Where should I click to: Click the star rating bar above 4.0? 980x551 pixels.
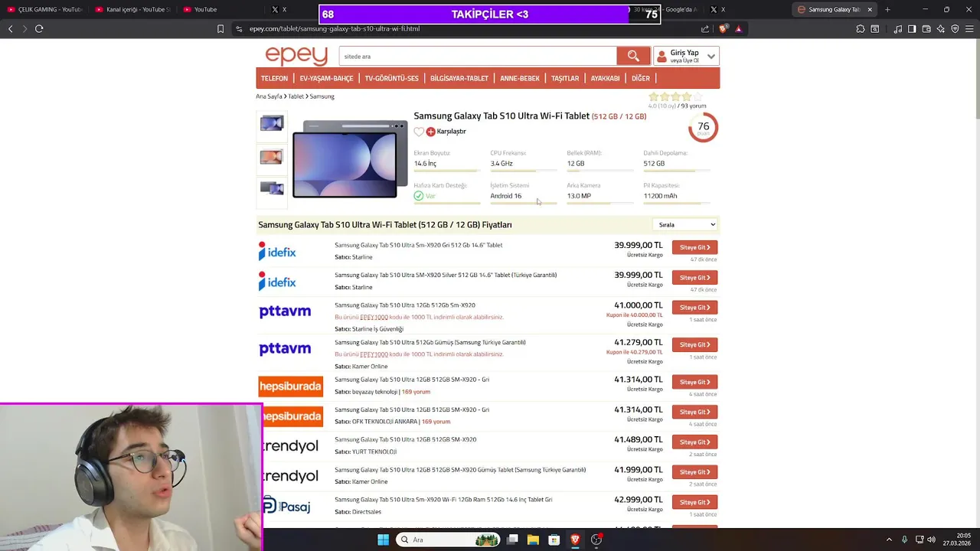tap(675, 96)
